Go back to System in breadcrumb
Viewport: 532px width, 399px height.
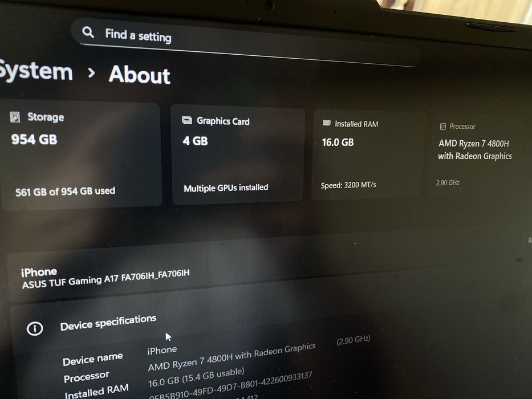point(36,71)
